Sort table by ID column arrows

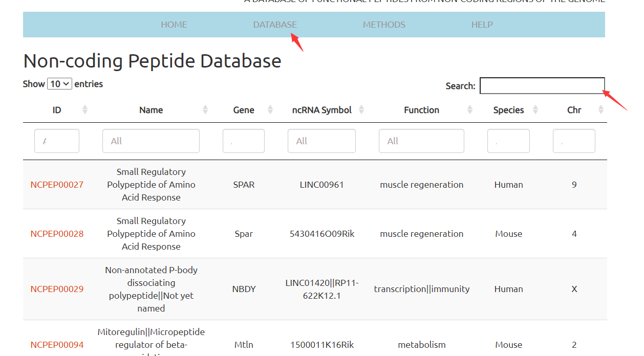pyautogui.click(x=85, y=109)
